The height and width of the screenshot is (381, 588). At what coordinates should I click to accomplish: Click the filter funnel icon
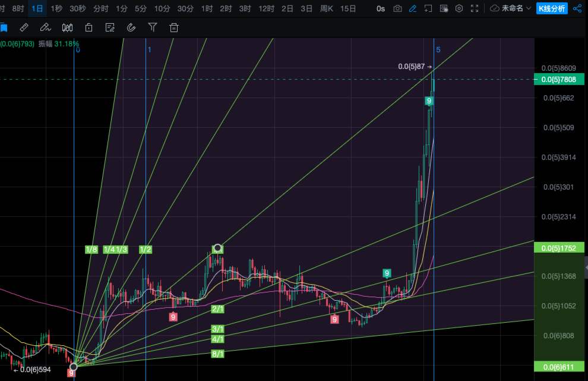point(153,27)
